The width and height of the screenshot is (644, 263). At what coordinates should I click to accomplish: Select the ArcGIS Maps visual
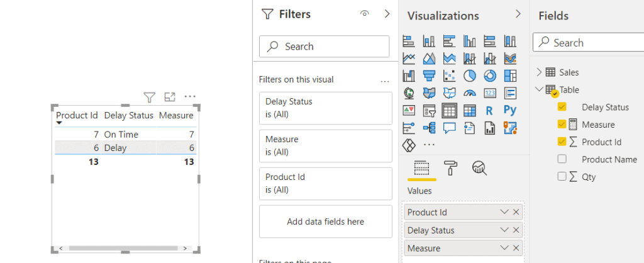pos(510,128)
